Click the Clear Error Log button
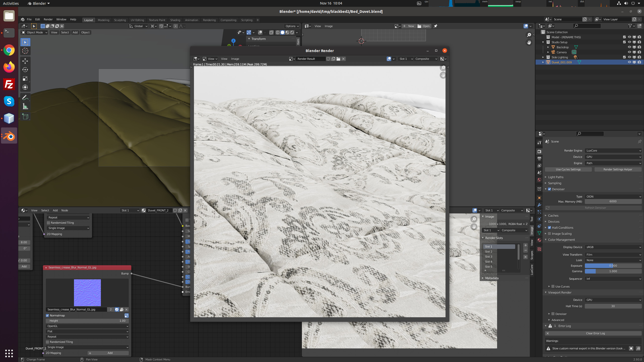The image size is (644, 362). (595, 333)
